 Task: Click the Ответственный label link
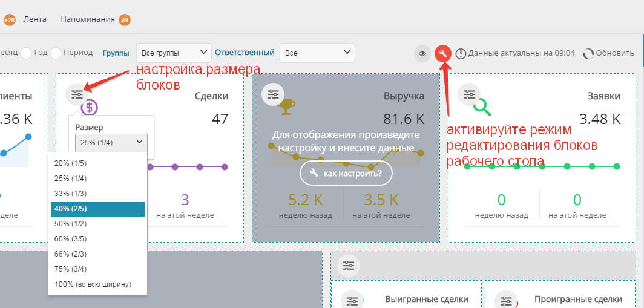(245, 53)
